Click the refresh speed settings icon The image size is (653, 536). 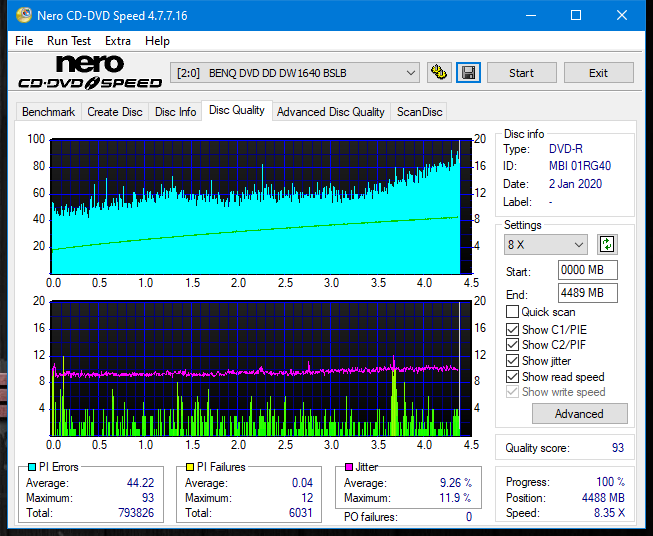click(x=607, y=244)
